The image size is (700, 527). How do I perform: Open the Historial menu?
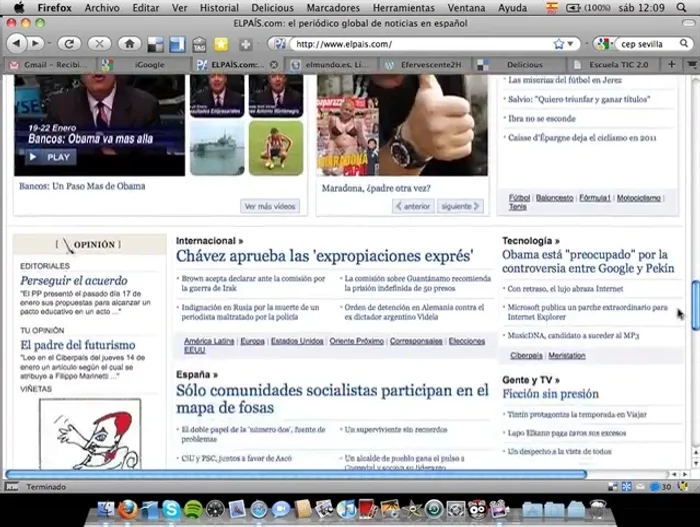click(x=219, y=8)
